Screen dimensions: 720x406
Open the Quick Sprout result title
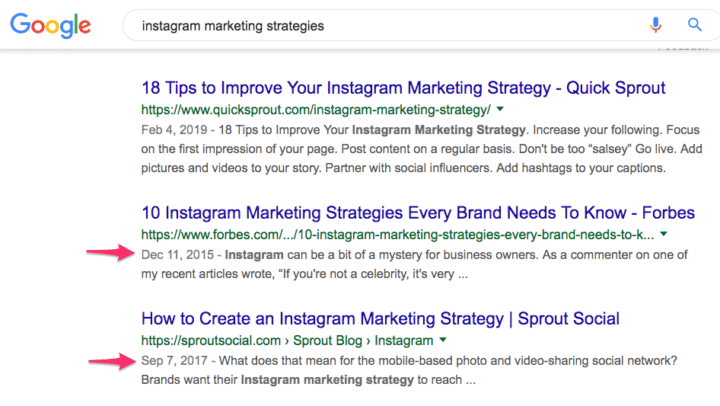pos(403,88)
